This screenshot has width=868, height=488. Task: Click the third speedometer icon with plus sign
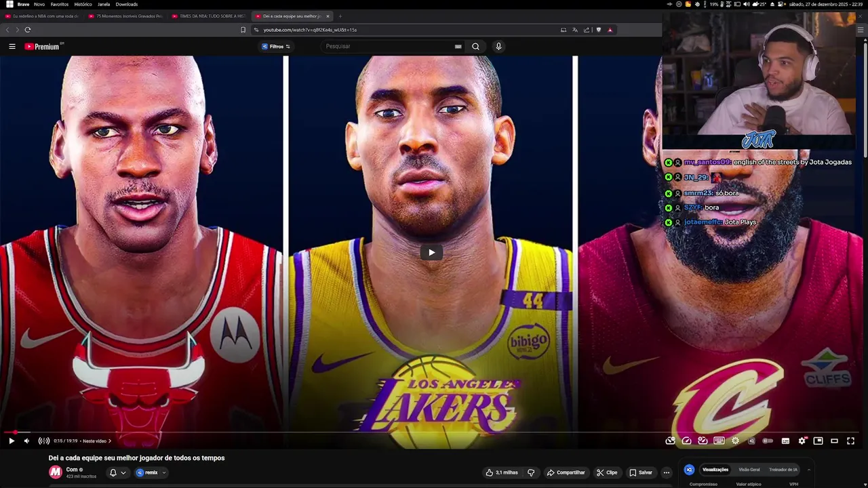point(703,441)
